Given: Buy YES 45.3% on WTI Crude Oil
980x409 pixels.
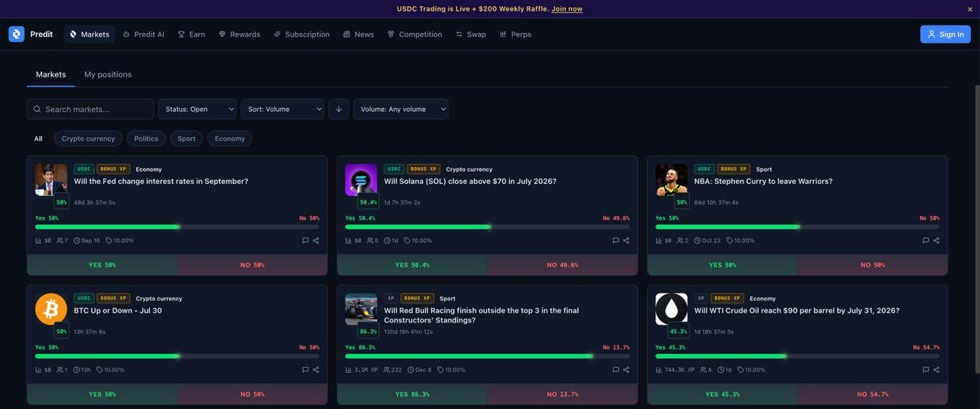Looking at the screenshot, I should click(x=723, y=394).
